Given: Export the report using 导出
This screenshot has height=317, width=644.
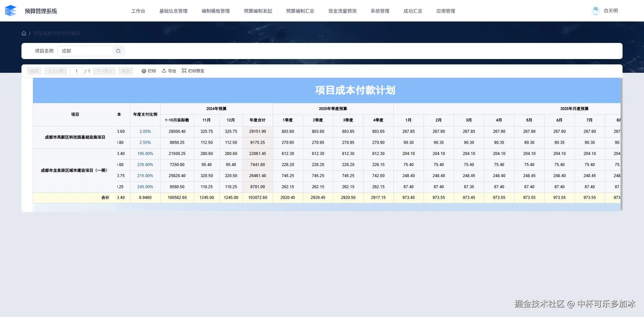Looking at the screenshot, I should (x=169, y=71).
